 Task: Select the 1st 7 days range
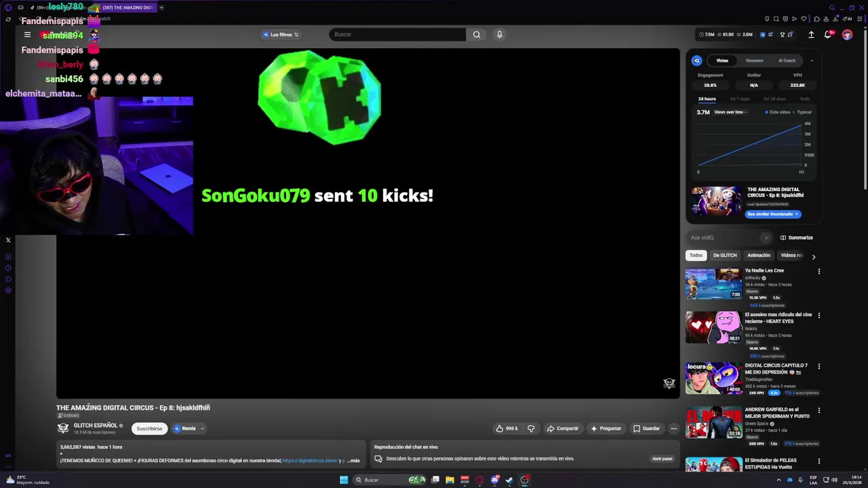tap(739, 99)
